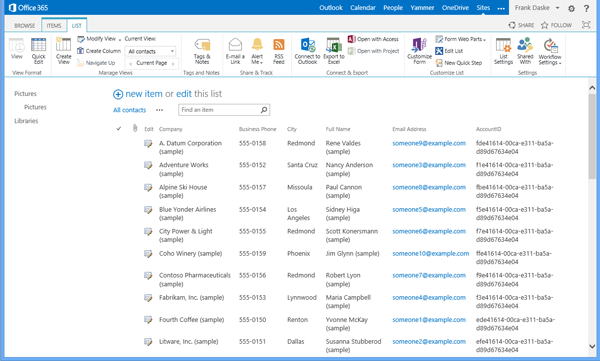The image size is (600, 361).
Task: Click the new item link
Action: tap(144, 94)
